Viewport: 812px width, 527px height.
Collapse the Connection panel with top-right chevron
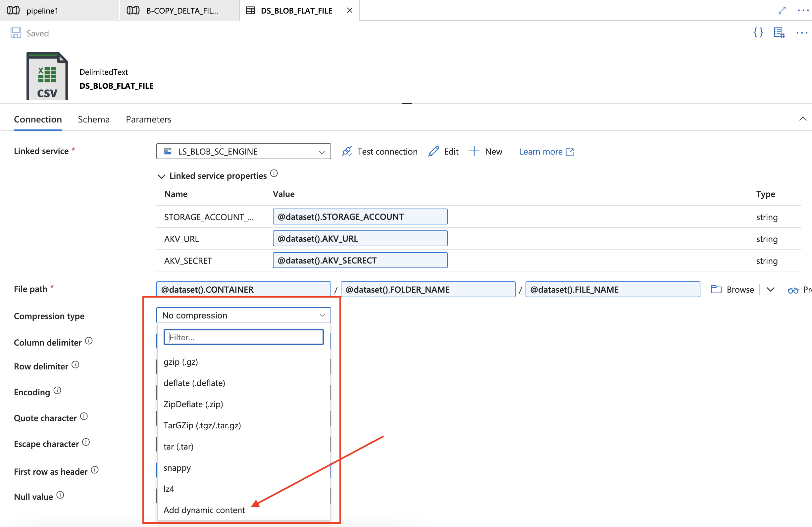point(803,119)
